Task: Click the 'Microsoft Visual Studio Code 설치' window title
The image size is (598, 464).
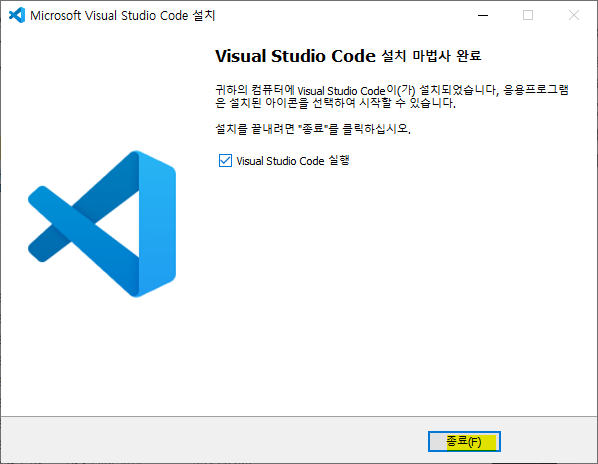Action: [123, 16]
